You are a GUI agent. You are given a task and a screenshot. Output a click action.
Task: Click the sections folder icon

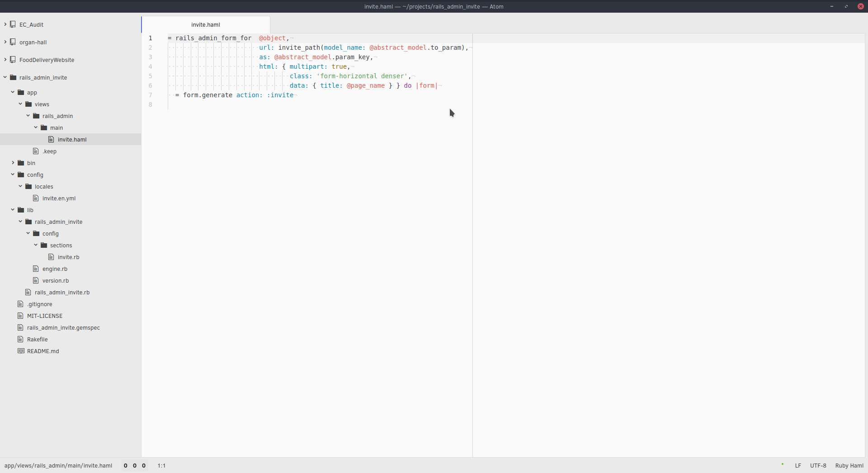point(44,245)
